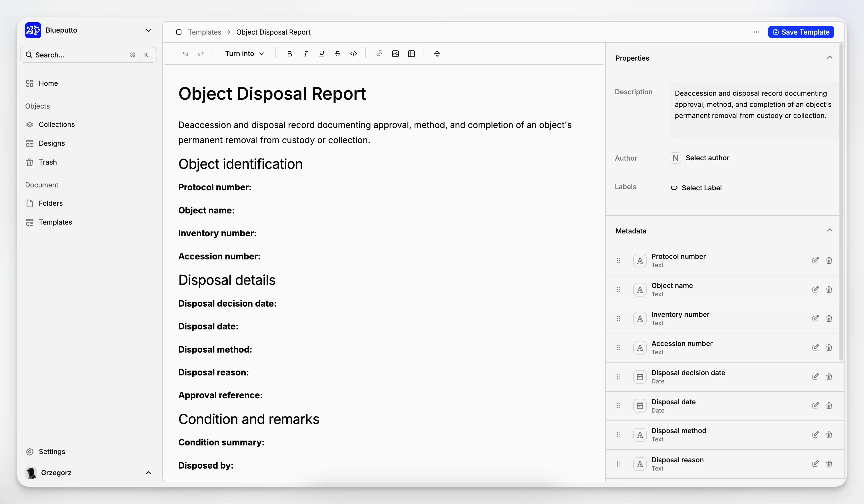864x504 pixels.
Task: Toggle italic formatting
Action: click(x=305, y=54)
